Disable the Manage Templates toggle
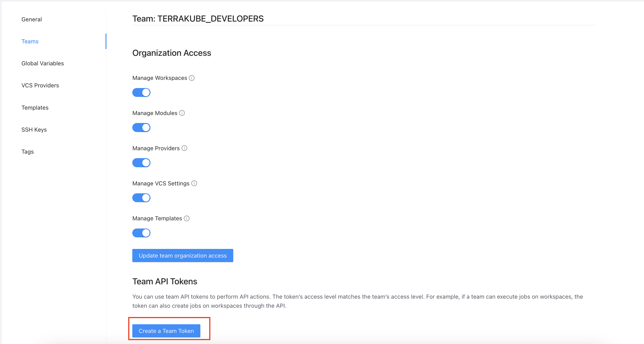This screenshot has height=344, width=644. pos(141,233)
